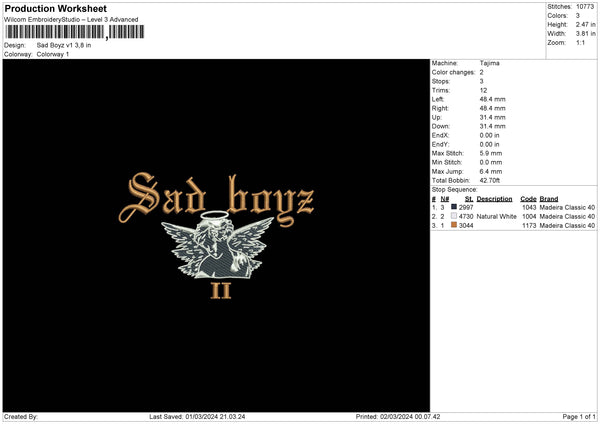Click the Min Stitch value 0.0 mm

(x=491, y=162)
